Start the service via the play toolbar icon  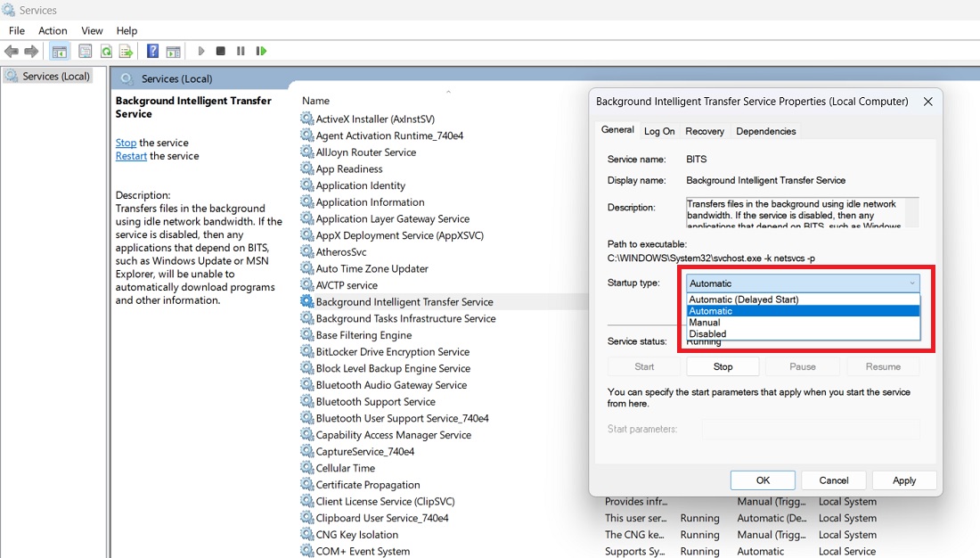200,51
